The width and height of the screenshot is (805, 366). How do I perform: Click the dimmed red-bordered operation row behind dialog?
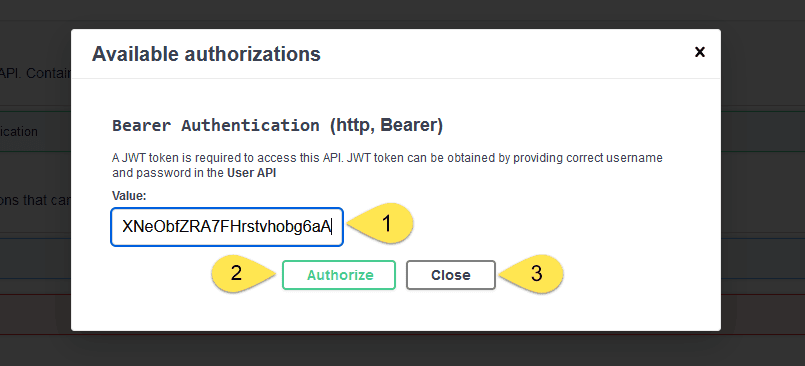tap(35, 314)
